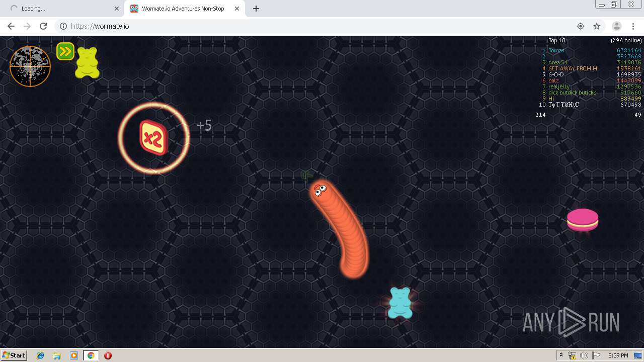
Task: Click the score 3827669
Action: 629,56
